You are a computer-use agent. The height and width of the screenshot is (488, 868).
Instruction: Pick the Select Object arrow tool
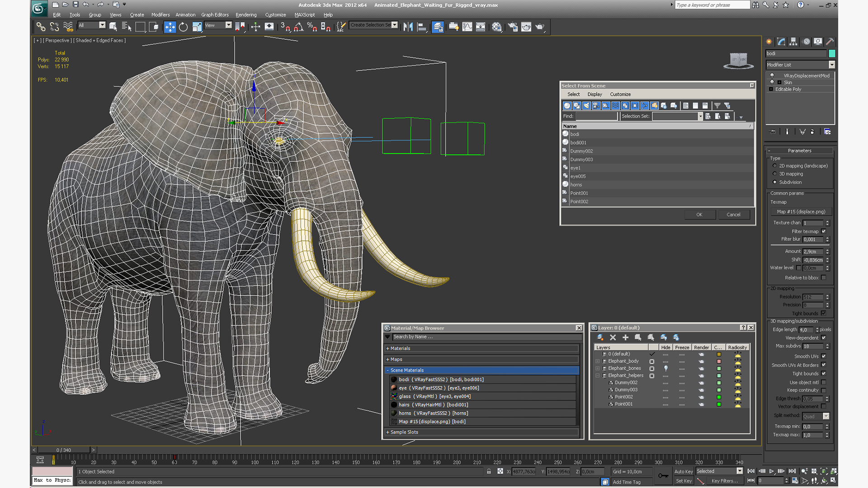coord(113,27)
